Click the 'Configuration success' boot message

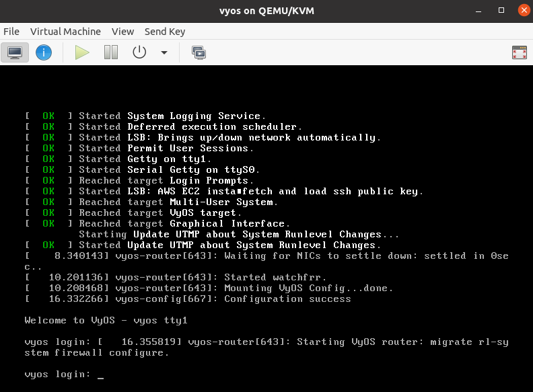[x=287, y=299]
